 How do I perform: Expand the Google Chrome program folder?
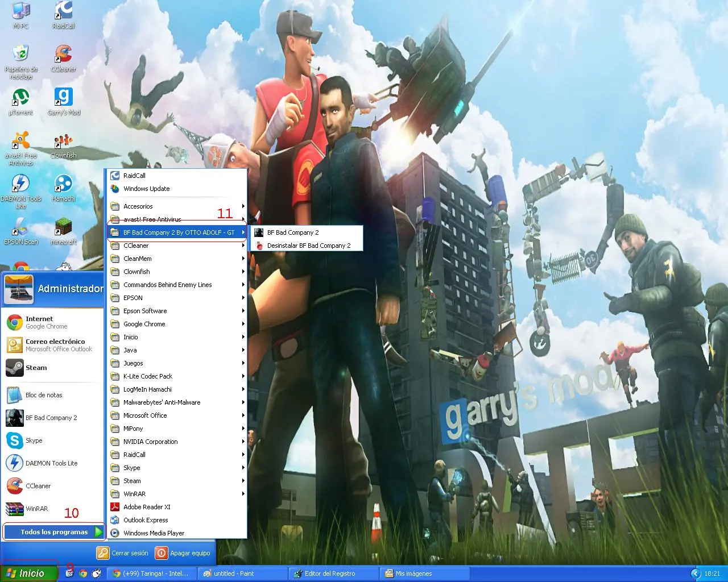tap(177, 324)
